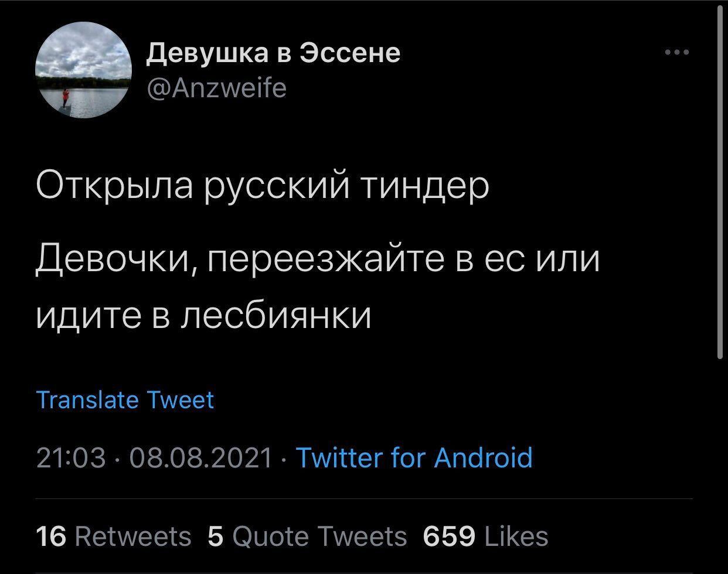Open the three-dot more options menu
This screenshot has width=728, height=574.
(678, 53)
